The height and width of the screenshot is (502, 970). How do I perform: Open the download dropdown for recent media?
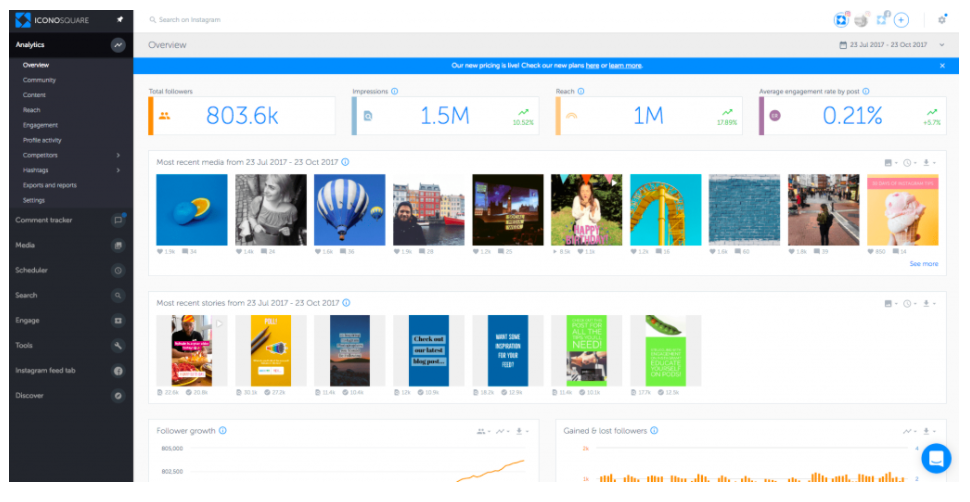tap(928, 162)
